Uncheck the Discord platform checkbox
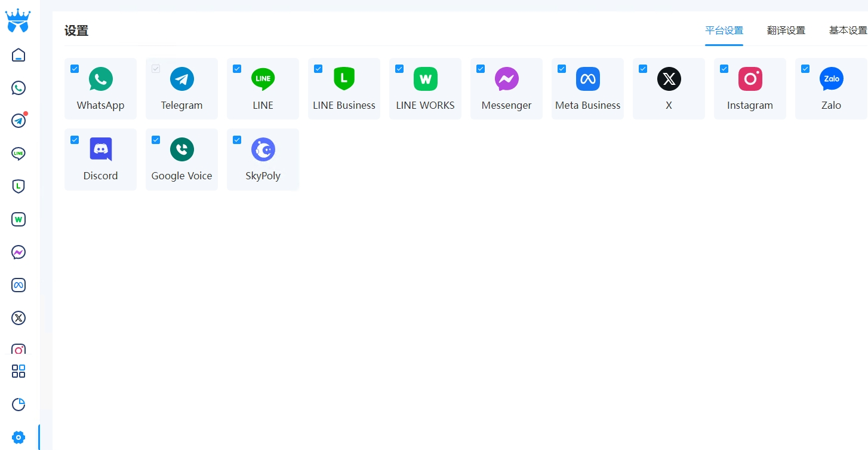This screenshot has width=868, height=450. pyautogui.click(x=75, y=140)
